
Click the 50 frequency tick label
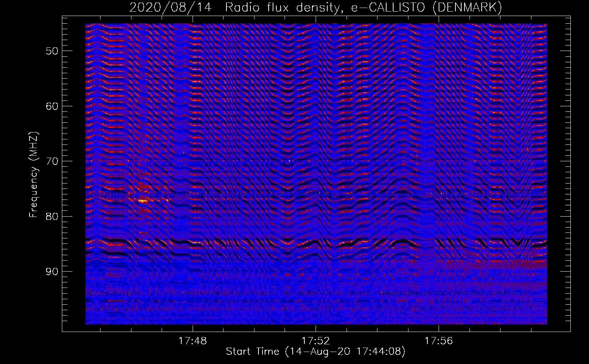[x=52, y=51]
